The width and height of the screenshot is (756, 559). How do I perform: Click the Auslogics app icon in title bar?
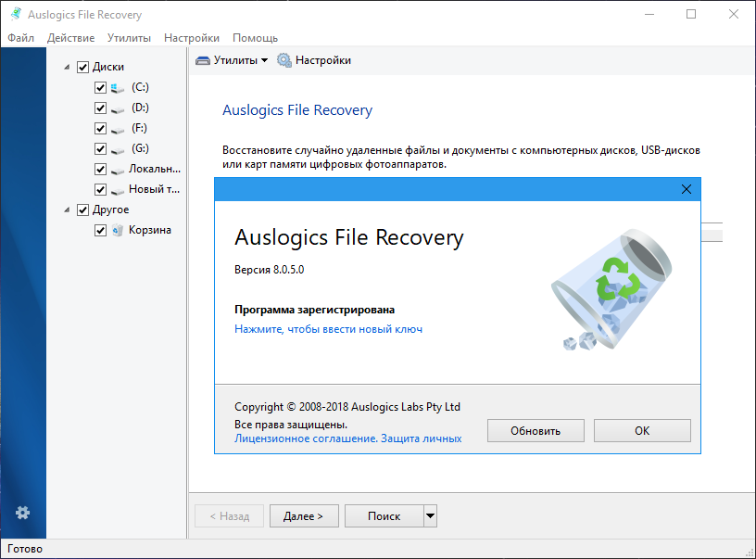pyautogui.click(x=16, y=14)
